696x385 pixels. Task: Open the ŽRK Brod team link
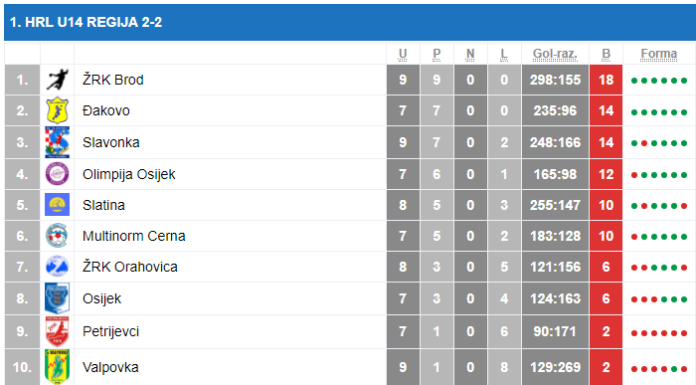113,80
